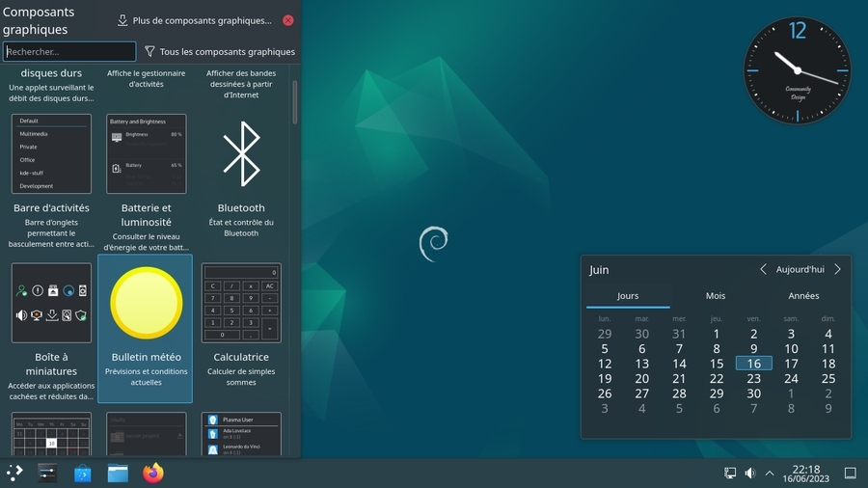Go to previous month in calendar
This screenshot has width=868, height=488.
pos(764,269)
